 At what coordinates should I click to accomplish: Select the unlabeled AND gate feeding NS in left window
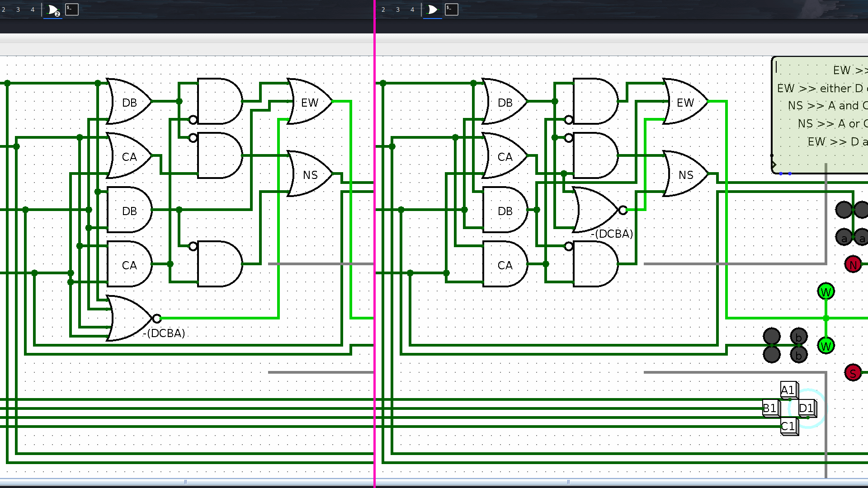coord(220,155)
